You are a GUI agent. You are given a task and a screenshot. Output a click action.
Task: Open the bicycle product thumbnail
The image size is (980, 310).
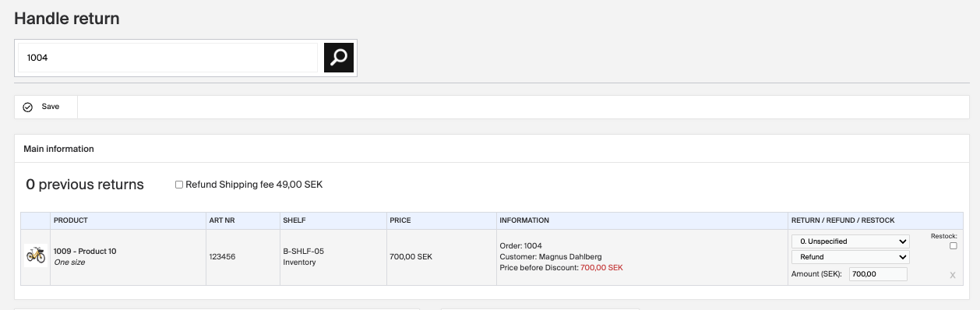click(35, 255)
